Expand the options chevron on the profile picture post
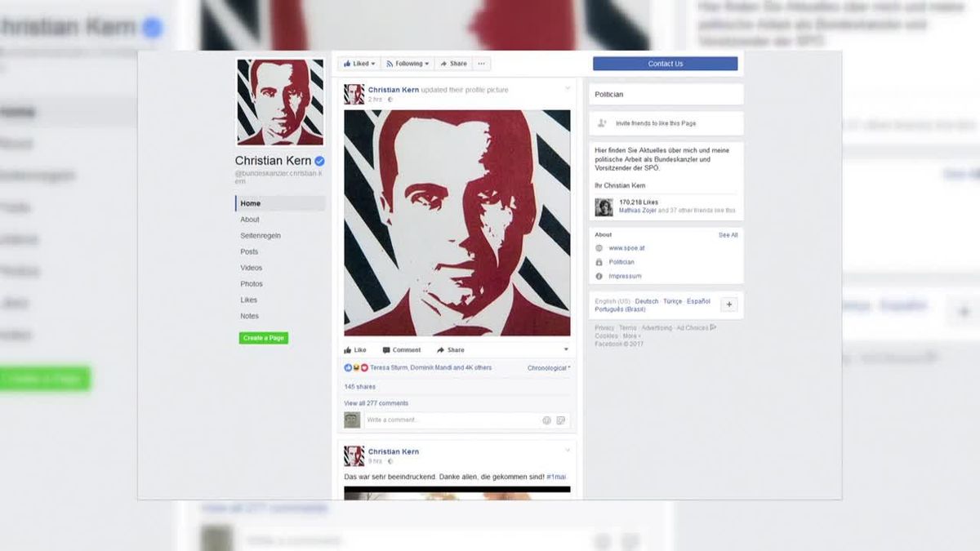 (568, 88)
